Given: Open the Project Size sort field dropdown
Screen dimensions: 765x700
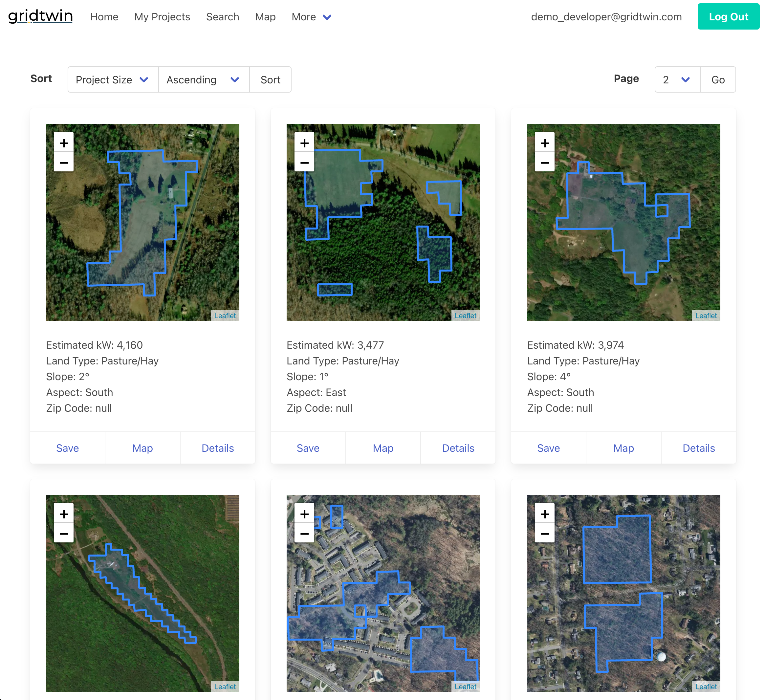Looking at the screenshot, I should tap(112, 80).
